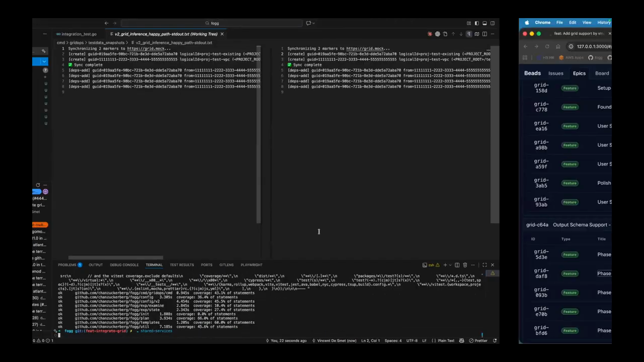Screen dimensions: 644x362
Task: Toggle whitespace/paragraph display in diff editor
Action: [469, 34]
